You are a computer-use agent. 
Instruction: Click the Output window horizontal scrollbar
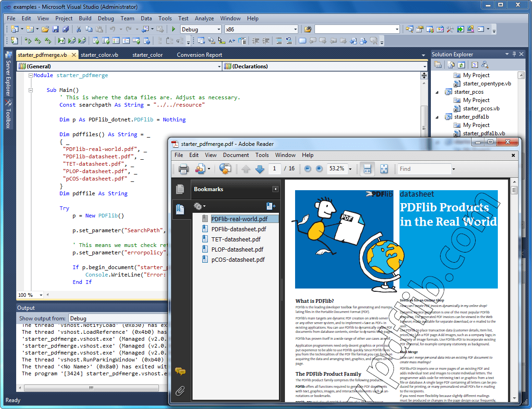point(91,388)
